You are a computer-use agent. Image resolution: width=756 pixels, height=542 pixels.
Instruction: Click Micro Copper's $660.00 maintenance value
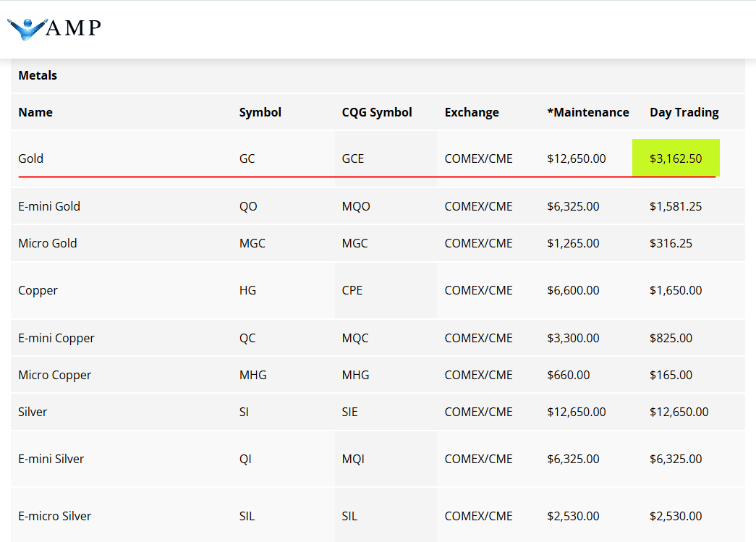569,375
